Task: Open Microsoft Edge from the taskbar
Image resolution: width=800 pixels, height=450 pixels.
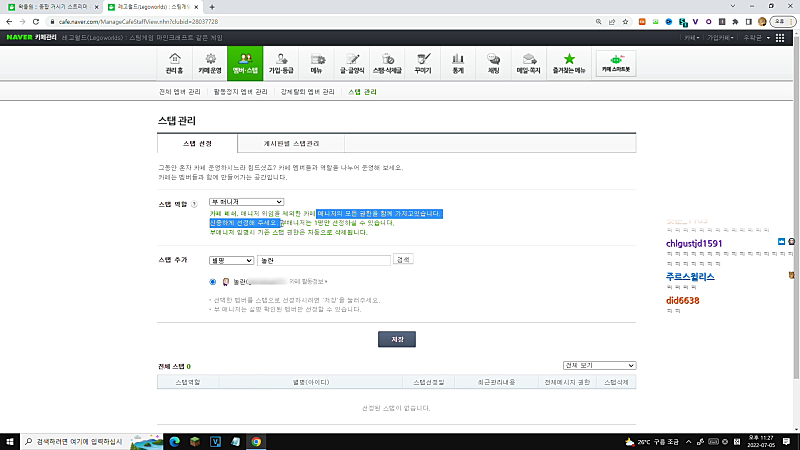Action: 174,442
